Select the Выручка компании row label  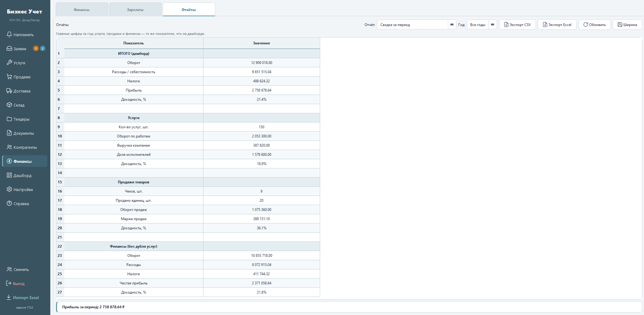pyautogui.click(x=134, y=145)
